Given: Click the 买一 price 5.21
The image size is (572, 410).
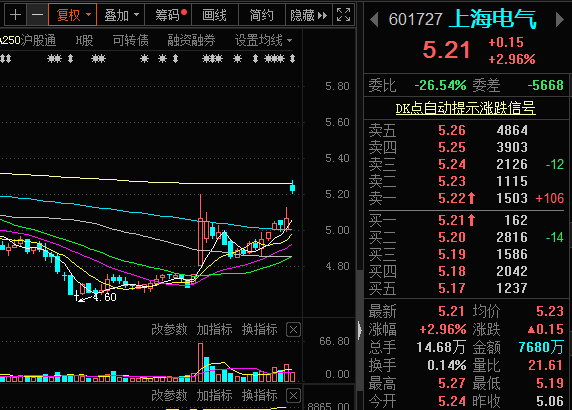Looking at the screenshot, I should [452, 220].
